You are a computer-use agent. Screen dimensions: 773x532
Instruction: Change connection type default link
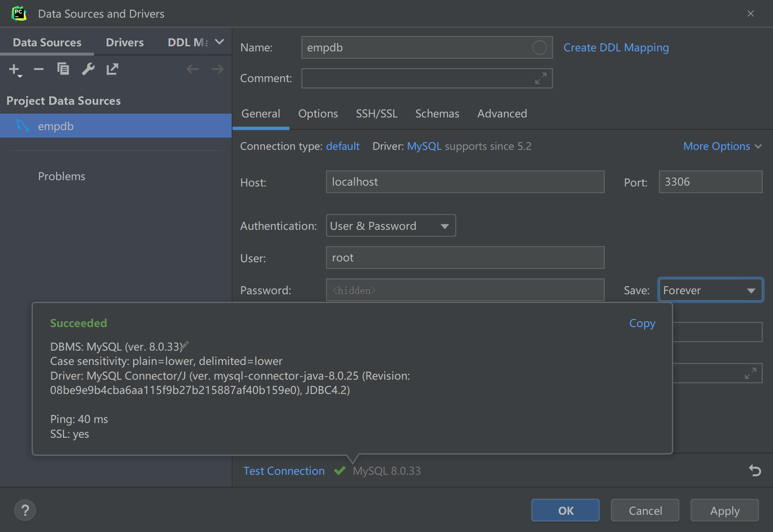(342, 146)
